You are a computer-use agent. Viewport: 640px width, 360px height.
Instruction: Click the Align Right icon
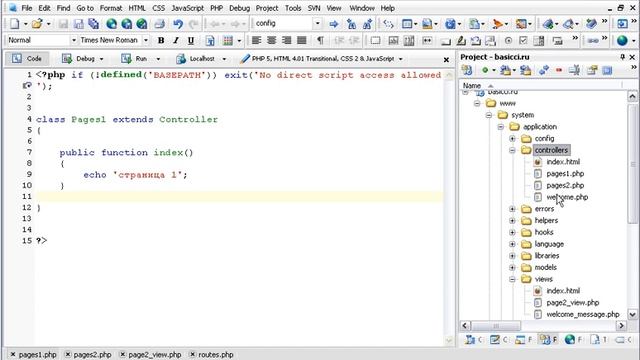(287, 40)
